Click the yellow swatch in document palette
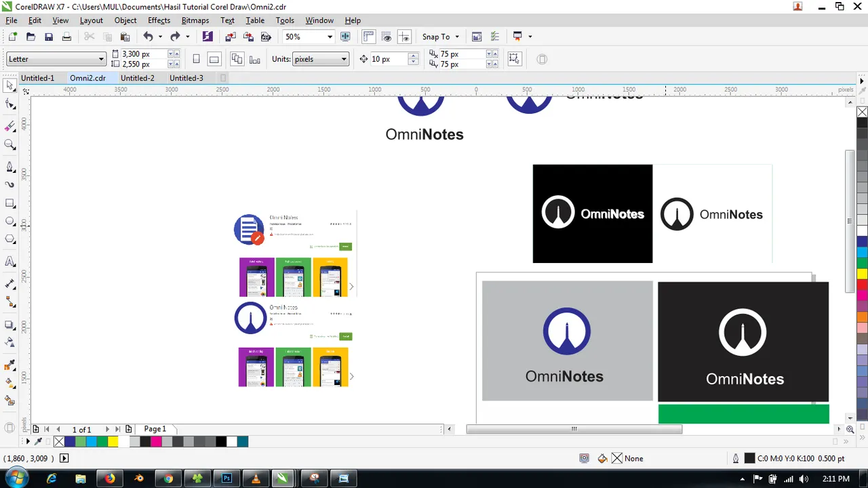The image size is (868, 488). click(x=113, y=441)
